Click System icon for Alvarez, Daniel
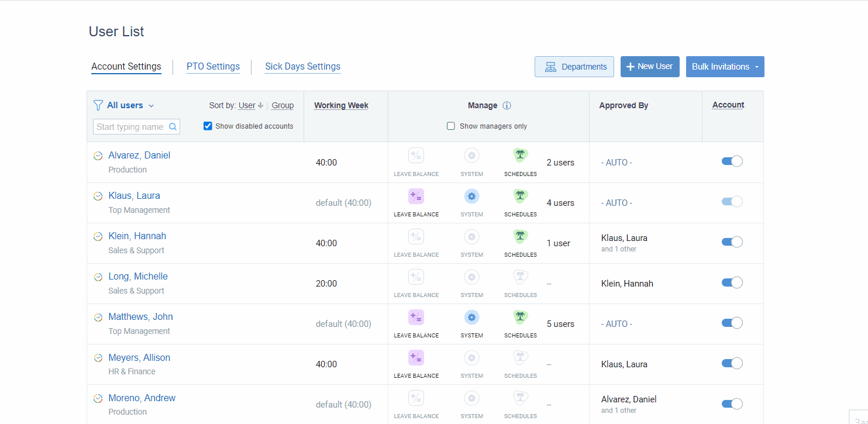868x424 pixels. 472,156
